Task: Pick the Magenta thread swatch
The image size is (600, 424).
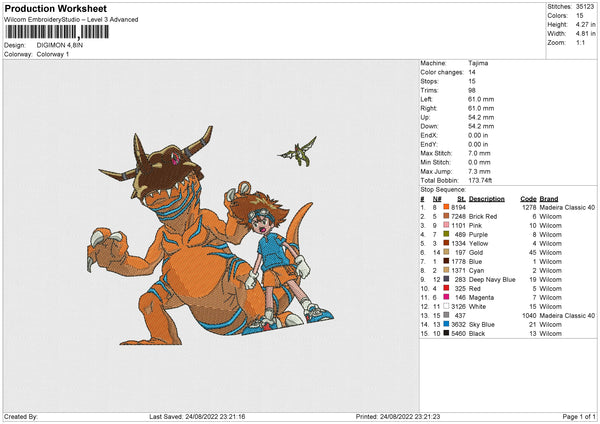Action: 446,297
